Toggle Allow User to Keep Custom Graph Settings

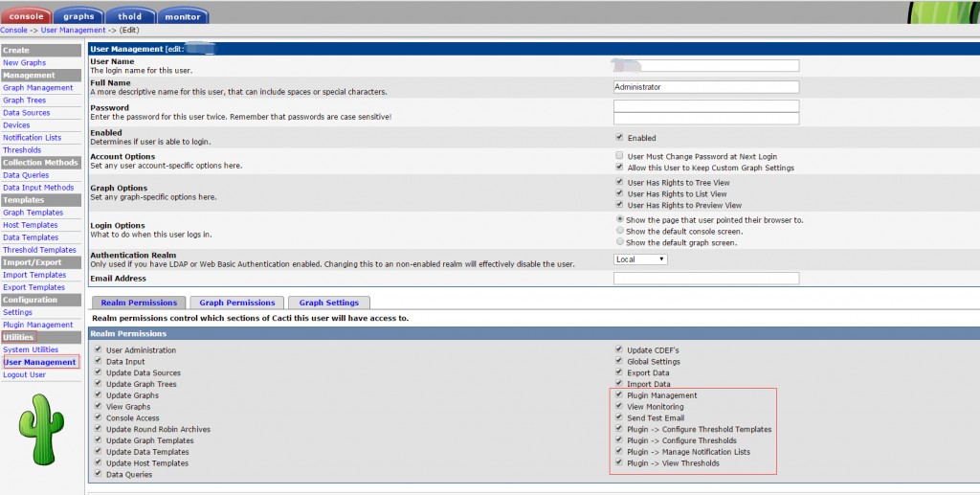619,167
